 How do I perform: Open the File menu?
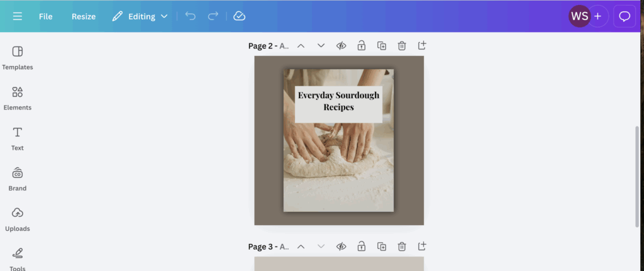[45, 16]
